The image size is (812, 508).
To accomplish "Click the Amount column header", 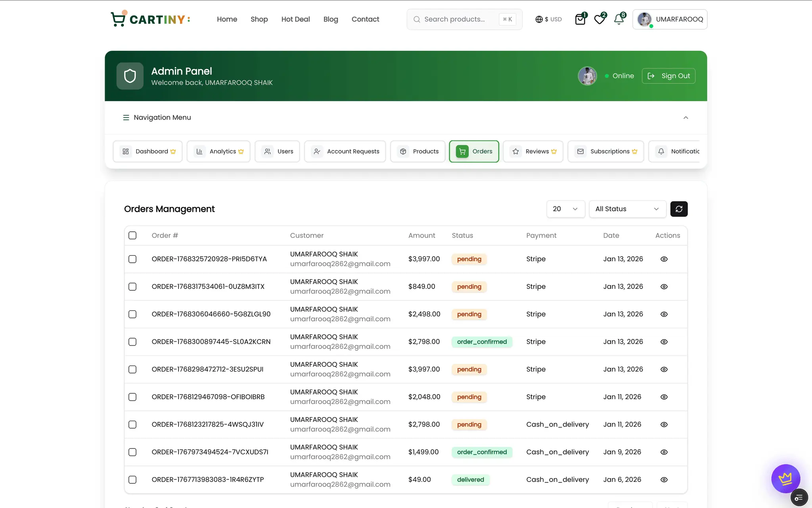I will coord(421,235).
